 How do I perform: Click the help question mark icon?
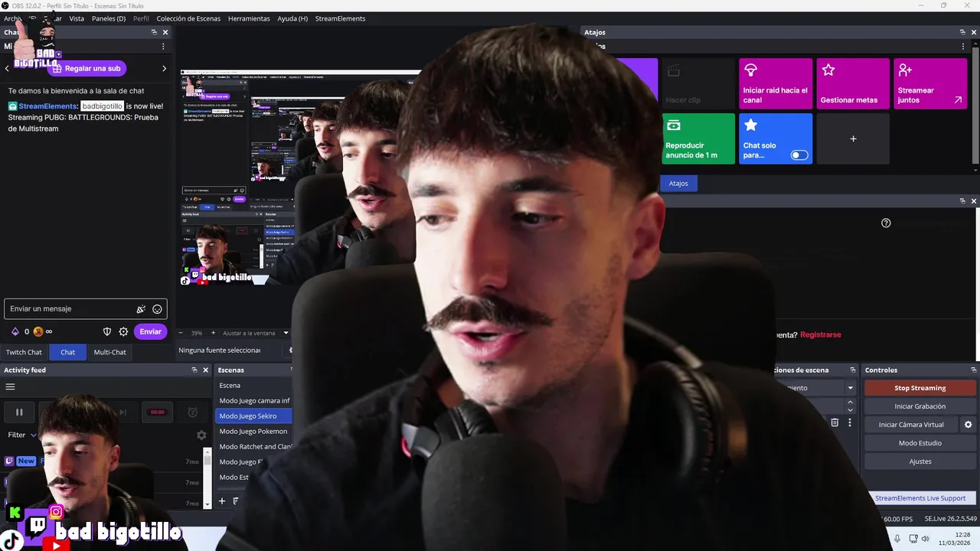[886, 223]
